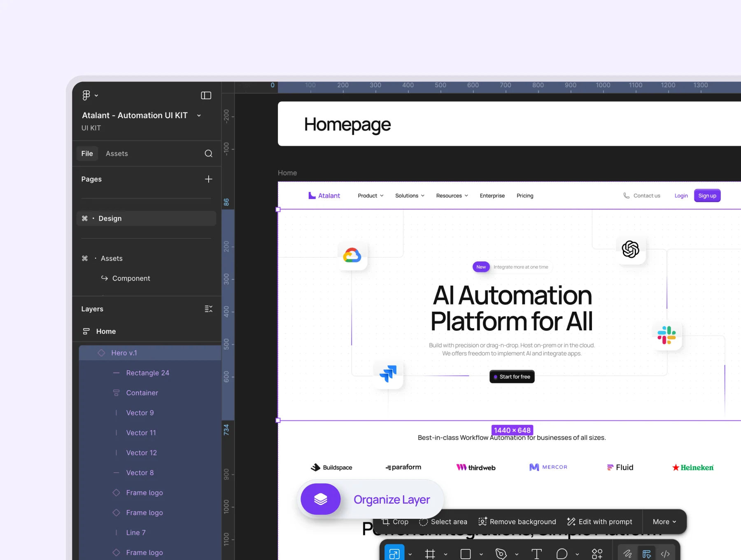Image resolution: width=741 pixels, height=560 pixels.
Task: Click Edit with prompt
Action: 599,522
